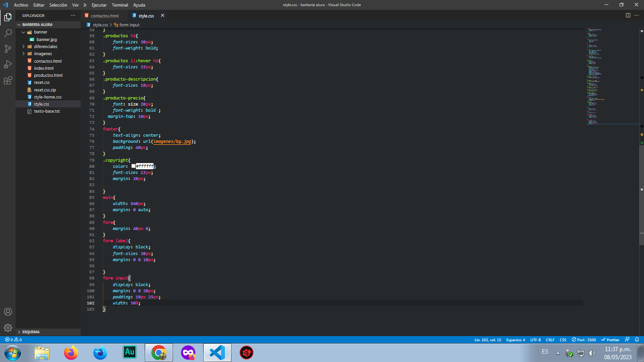This screenshot has width=644, height=362.
Task: Open the Extensions view
Action: tap(8, 81)
